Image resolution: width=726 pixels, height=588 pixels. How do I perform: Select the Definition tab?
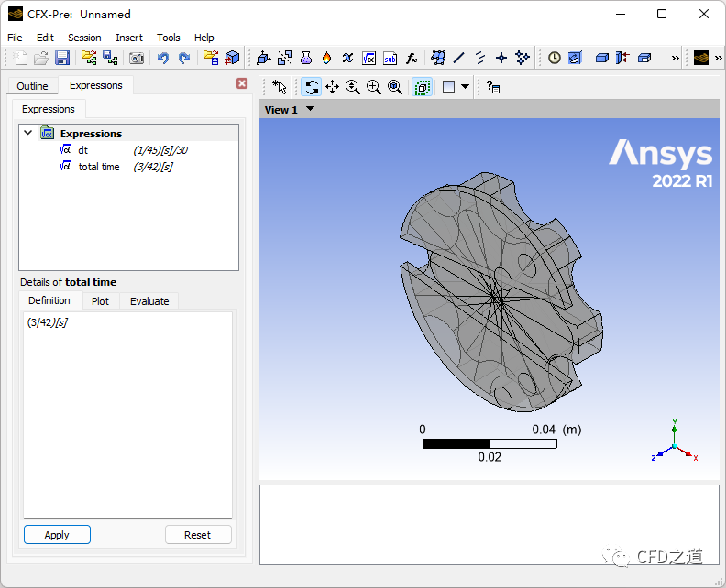pos(49,300)
